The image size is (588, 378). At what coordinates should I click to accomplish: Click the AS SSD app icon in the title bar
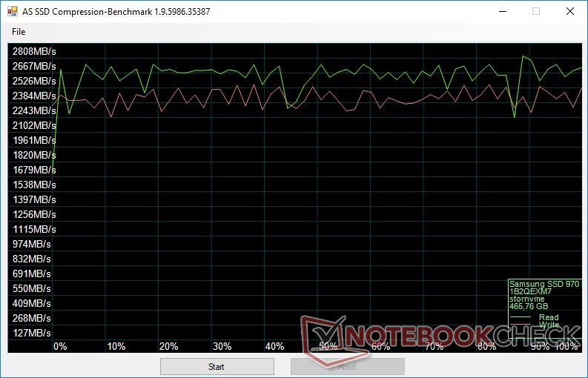pos(13,11)
